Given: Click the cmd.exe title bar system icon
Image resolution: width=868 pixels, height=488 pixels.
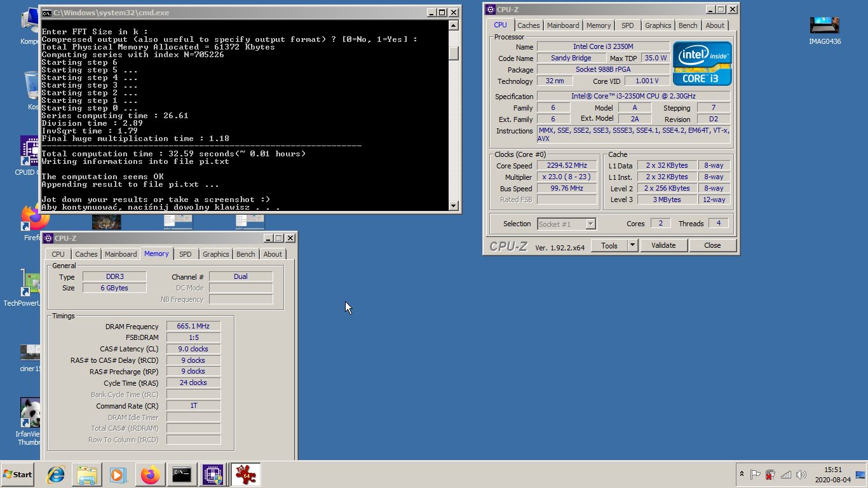Looking at the screenshot, I should pyautogui.click(x=46, y=12).
